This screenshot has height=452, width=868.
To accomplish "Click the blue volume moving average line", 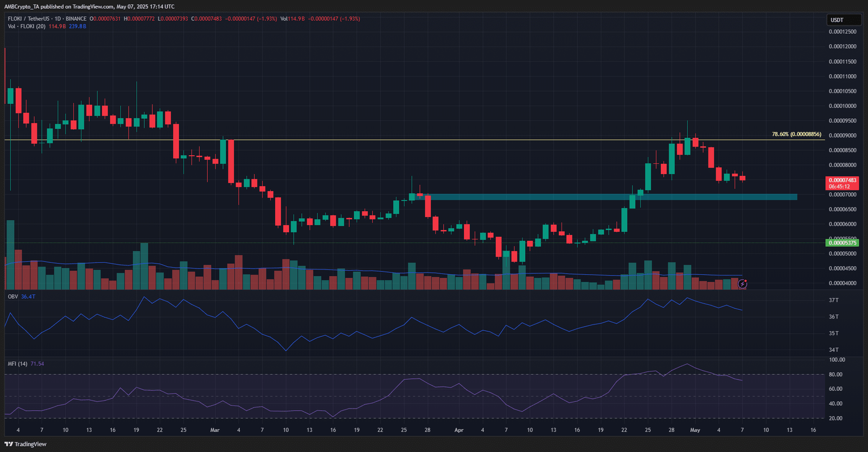I will pos(380,270).
